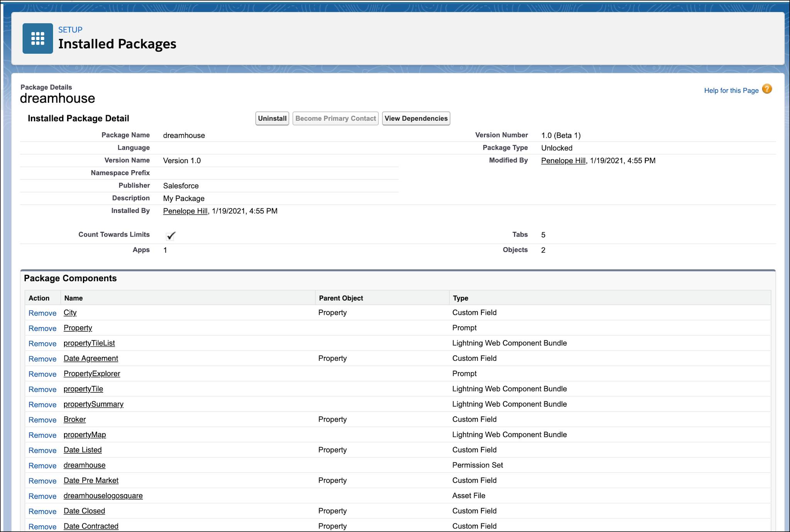Select the Description value 'My Package'

click(x=184, y=198)
